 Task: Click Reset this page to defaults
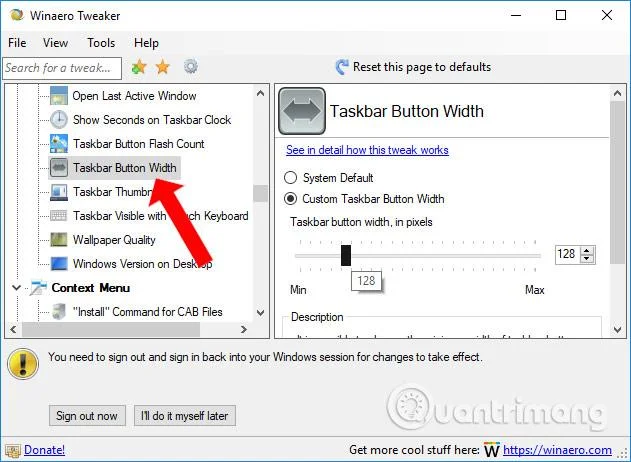coord(422,67)
